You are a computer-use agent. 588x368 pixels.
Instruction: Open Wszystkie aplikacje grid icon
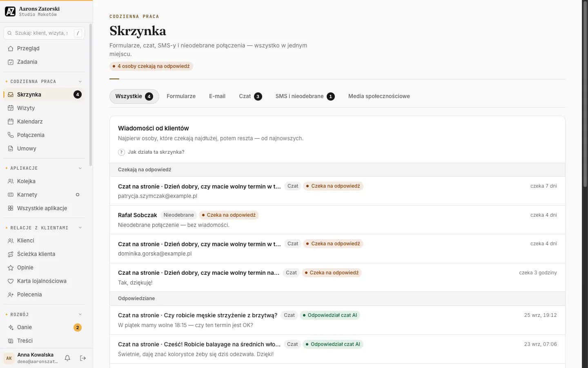pyautogui.click(x=11, y=208)
